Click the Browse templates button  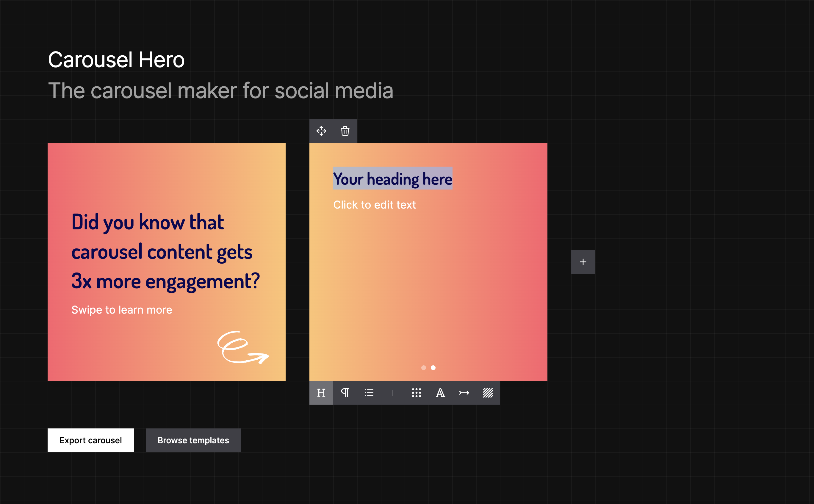193,440
